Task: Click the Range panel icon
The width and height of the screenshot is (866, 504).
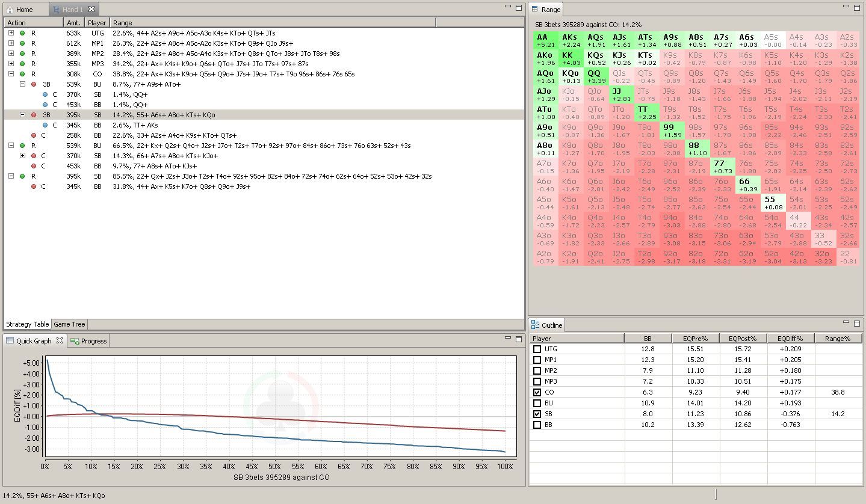Action: click(535, 9)
